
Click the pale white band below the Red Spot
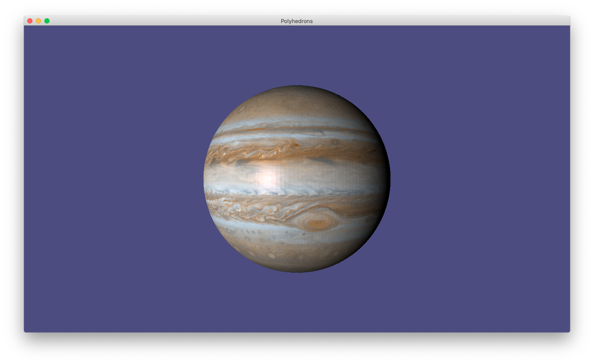click(x=307, y=236)
